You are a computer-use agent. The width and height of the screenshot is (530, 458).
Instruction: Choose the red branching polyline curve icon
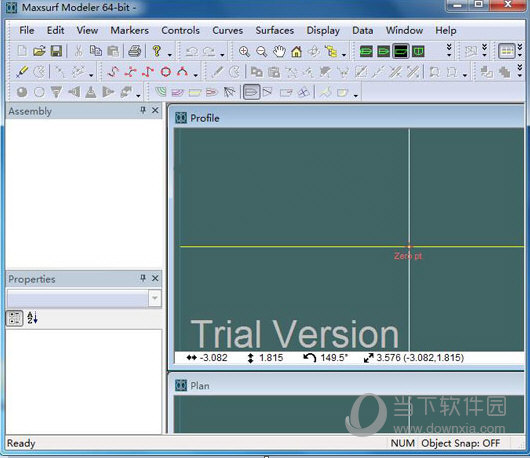(x=130, y=72)
